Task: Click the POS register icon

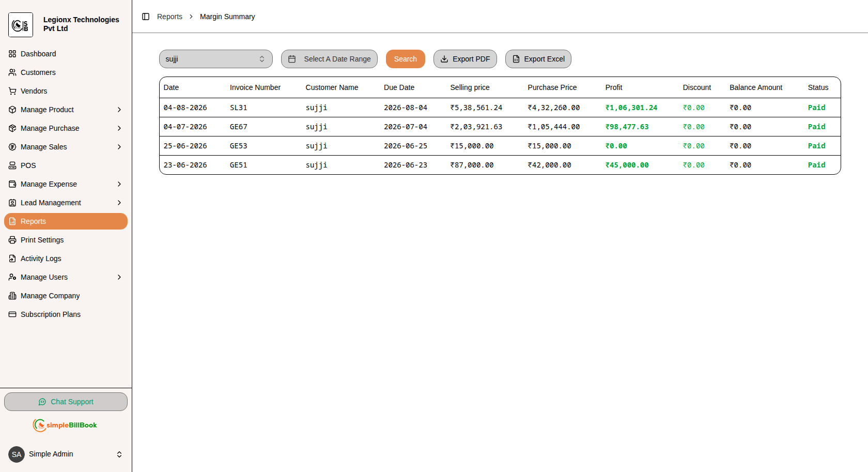Action: click(x=12, y=165)
